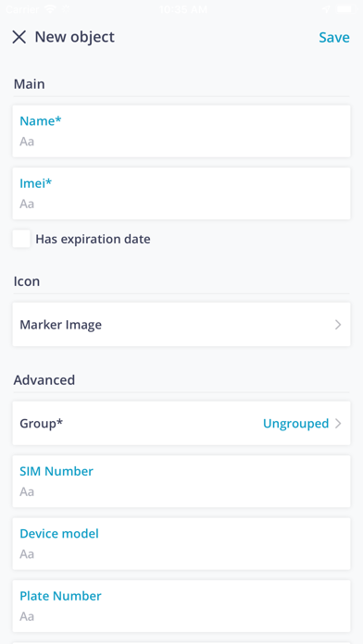Tap the chevron on Marker Image row
The image size is (363, 644).
(338, 325)
